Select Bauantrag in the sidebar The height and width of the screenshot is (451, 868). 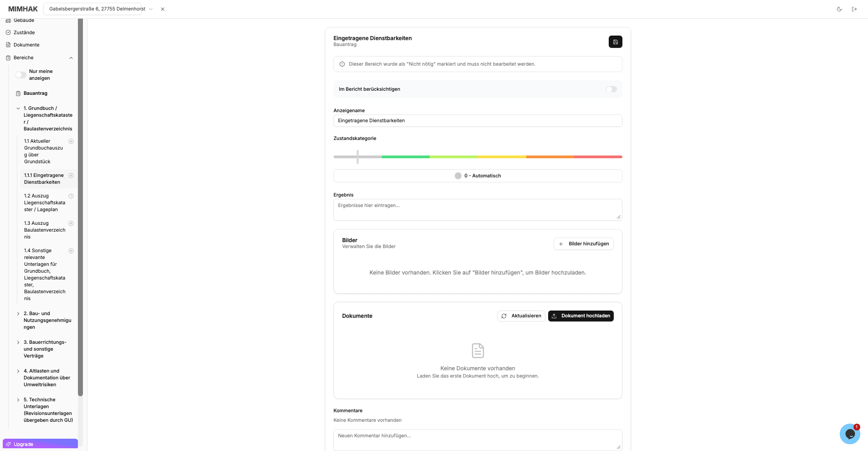[36, 93]
